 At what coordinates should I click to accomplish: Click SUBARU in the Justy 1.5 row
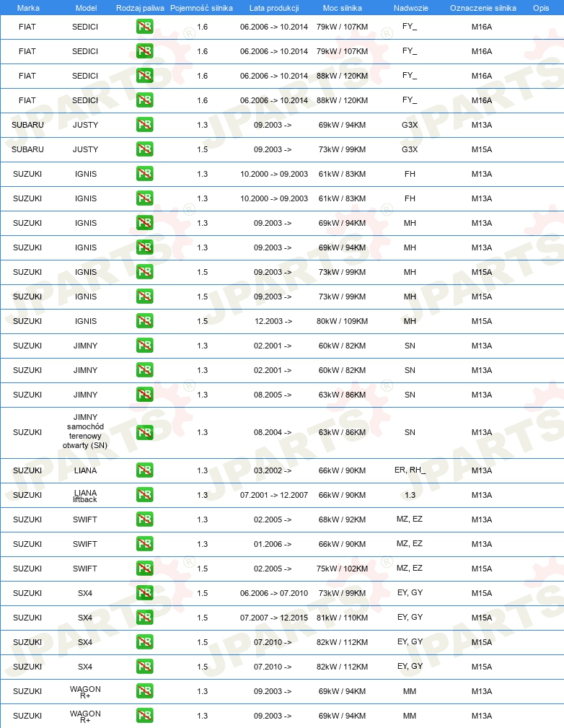tap(28, 149)
